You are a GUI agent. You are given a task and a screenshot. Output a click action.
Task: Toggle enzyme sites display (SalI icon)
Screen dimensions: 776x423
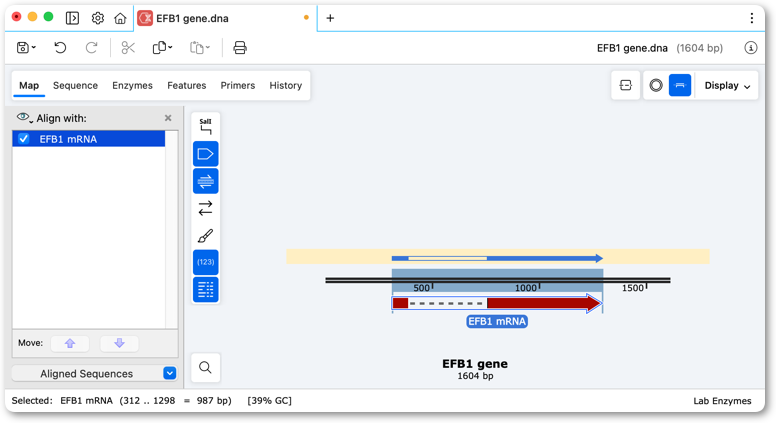205,126
